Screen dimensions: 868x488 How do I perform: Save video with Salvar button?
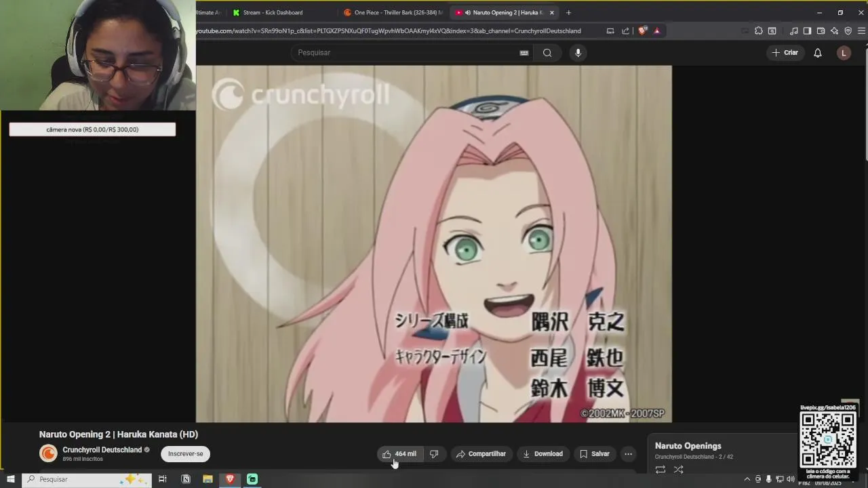pyautogui.click(x=595, y=454)
